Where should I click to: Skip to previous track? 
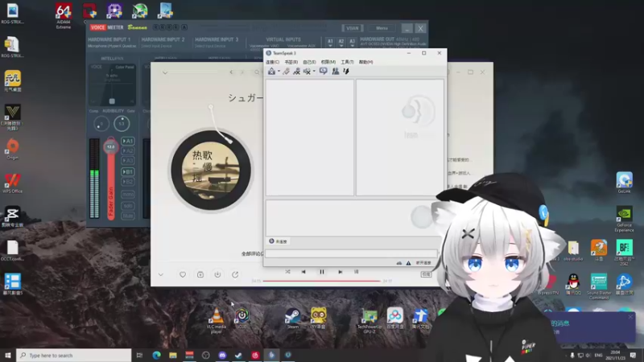coord(303,272)
